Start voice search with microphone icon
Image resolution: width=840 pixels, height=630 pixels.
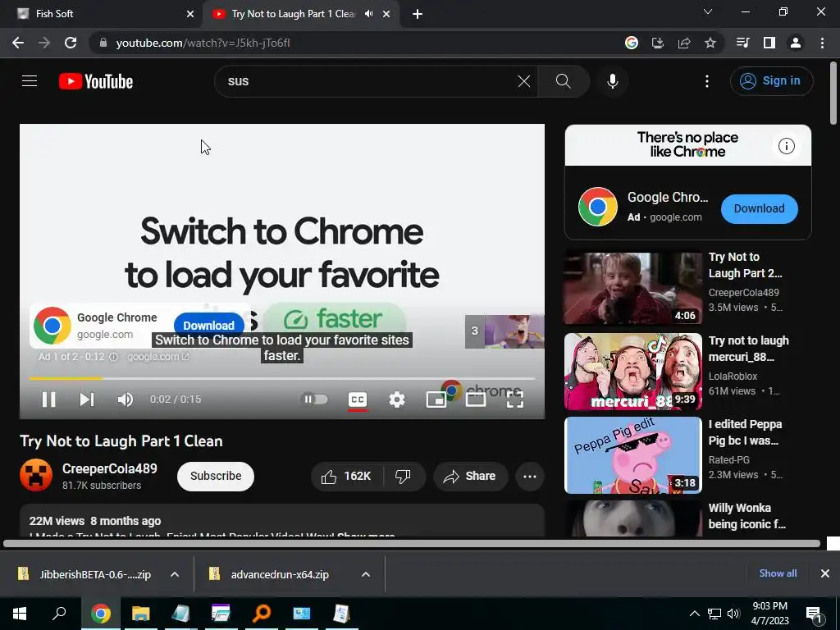pyautogui.click(x=612, y=81)
